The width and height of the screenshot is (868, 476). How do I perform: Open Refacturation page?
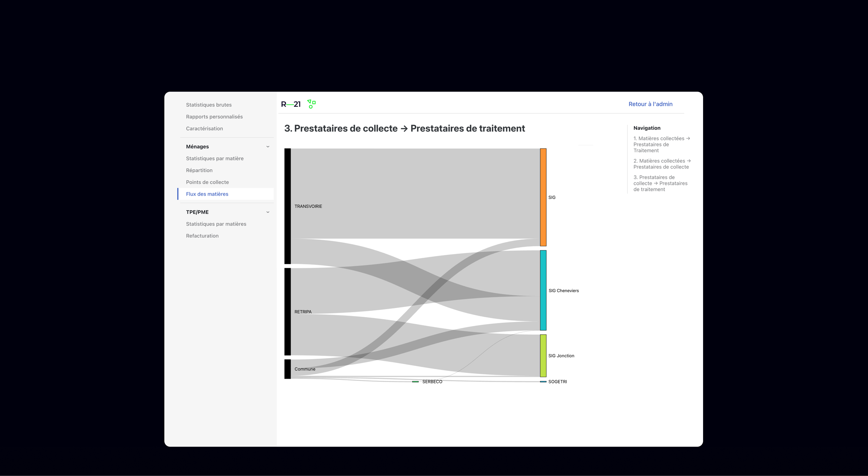[x=202, y=236]
